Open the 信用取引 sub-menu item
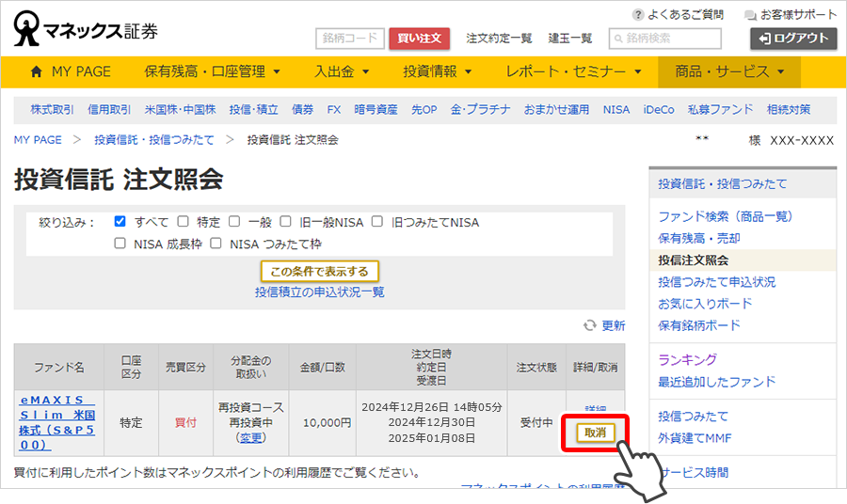This screenshot has width=847, height=504. click(109, 109)
